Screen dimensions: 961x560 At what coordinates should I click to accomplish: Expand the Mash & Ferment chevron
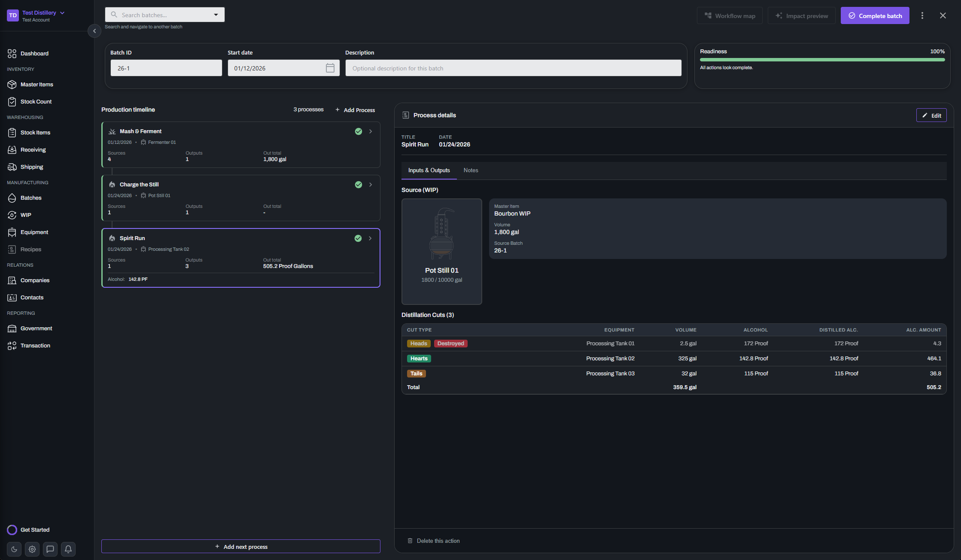point(371,131)
